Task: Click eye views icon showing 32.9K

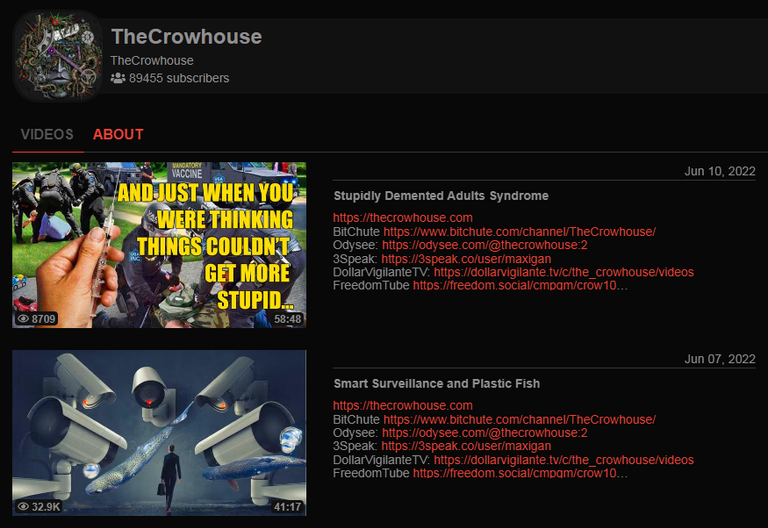Action: coord(23,506)
